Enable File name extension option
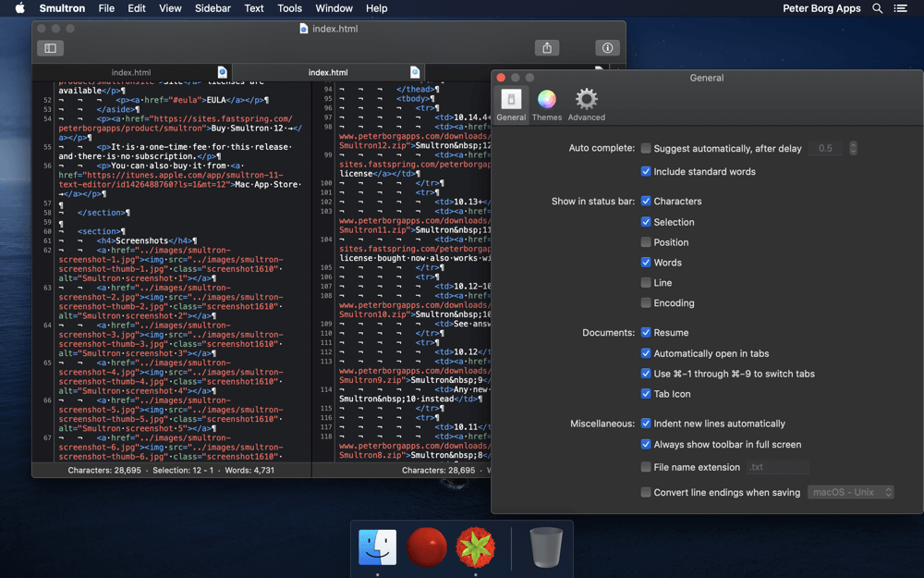Image resolution: width=924 pixels, height=578 pixels. (646, 467)
